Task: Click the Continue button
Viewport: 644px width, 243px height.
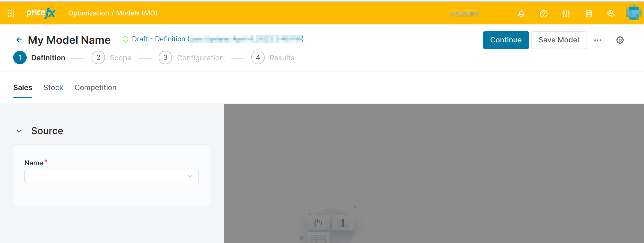Action: pos(506,40)
